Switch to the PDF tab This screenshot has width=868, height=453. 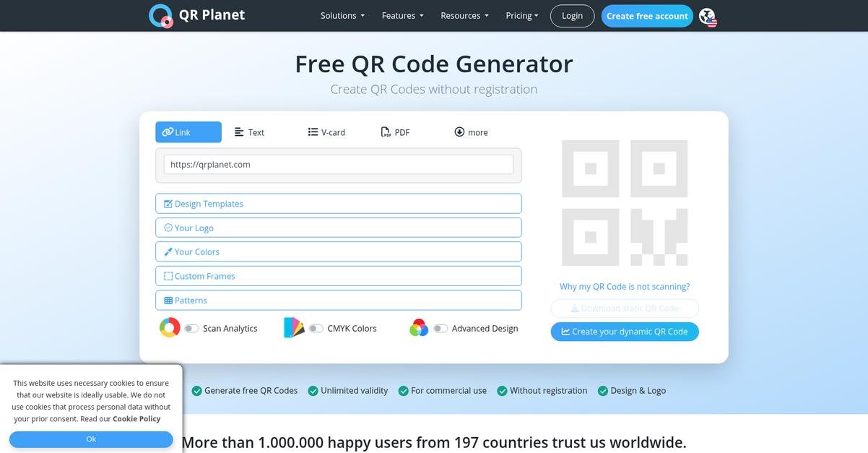tap(395, 132)
